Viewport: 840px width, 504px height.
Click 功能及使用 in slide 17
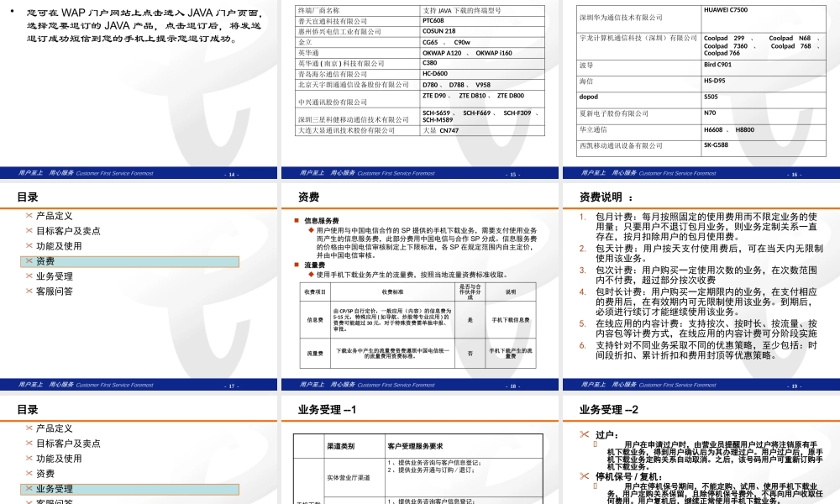[x=59, y=246]
